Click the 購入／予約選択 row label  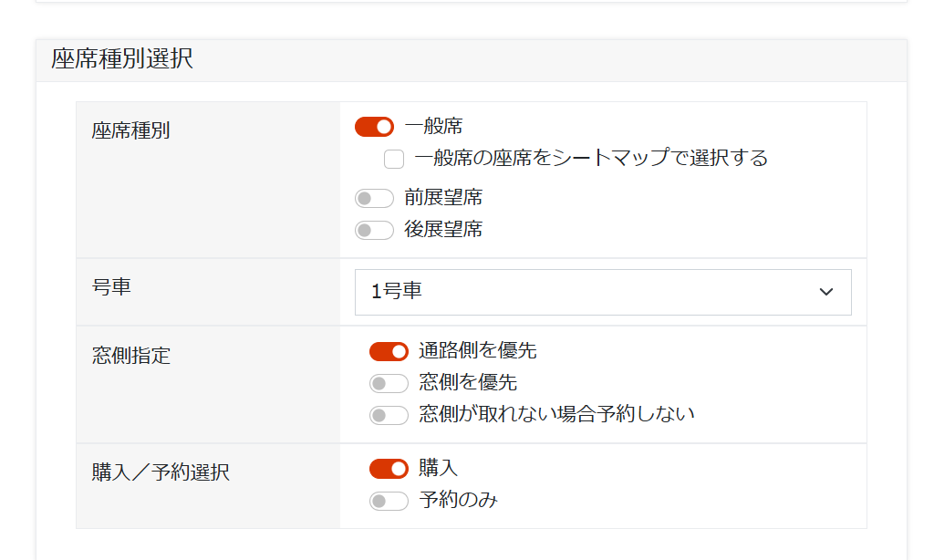[x=161, y=472]
